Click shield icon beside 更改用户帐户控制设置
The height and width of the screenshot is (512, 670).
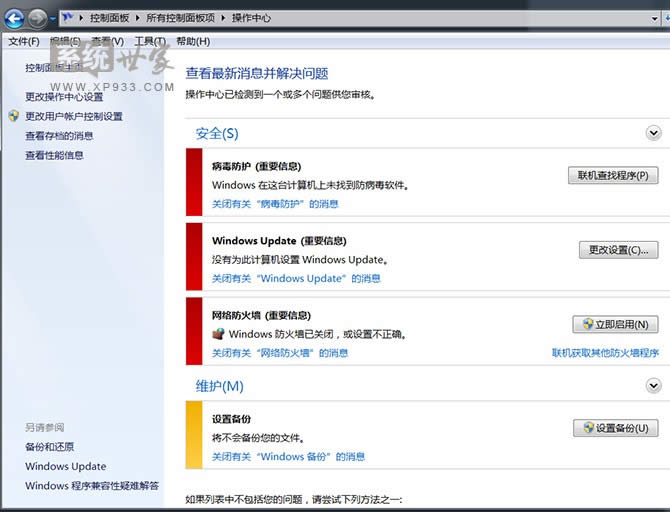[x=13, y=116]
